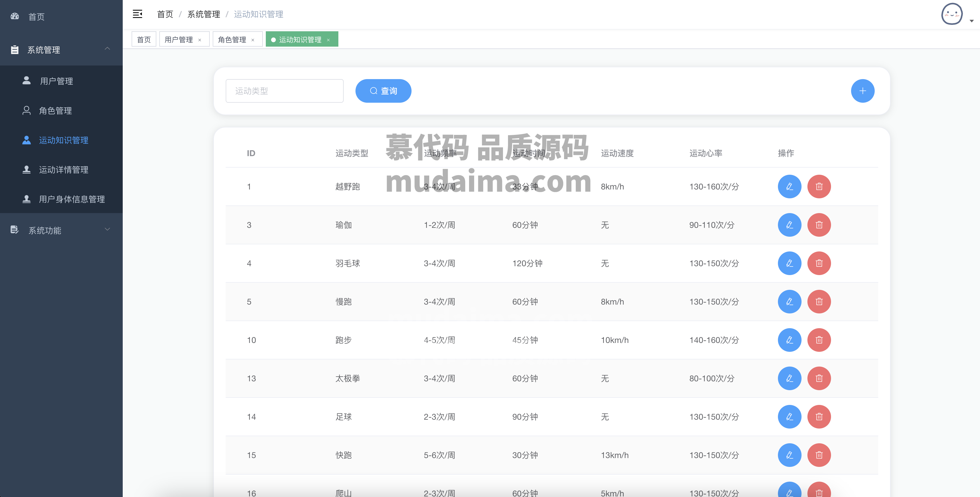Image resolution: width=980 pixels, height=497 pixels.
Task: Edit the 快跑 row
Action: click(x=789, y=455)
